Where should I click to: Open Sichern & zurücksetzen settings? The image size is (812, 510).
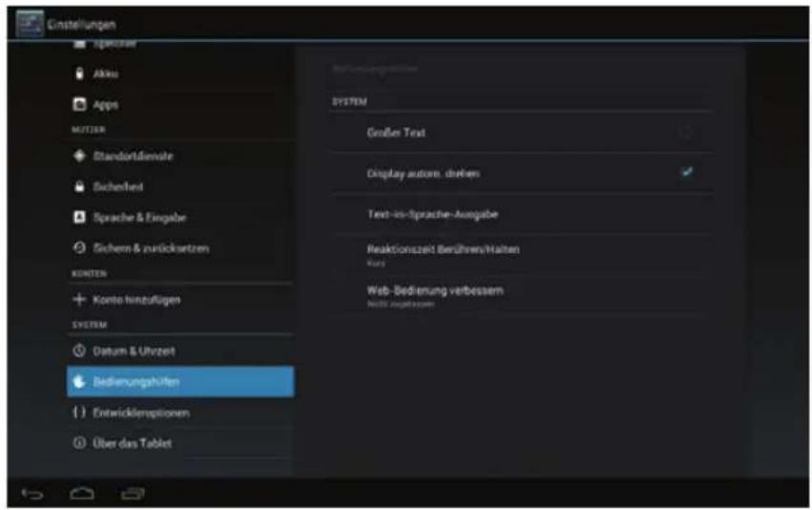[180, 247]
